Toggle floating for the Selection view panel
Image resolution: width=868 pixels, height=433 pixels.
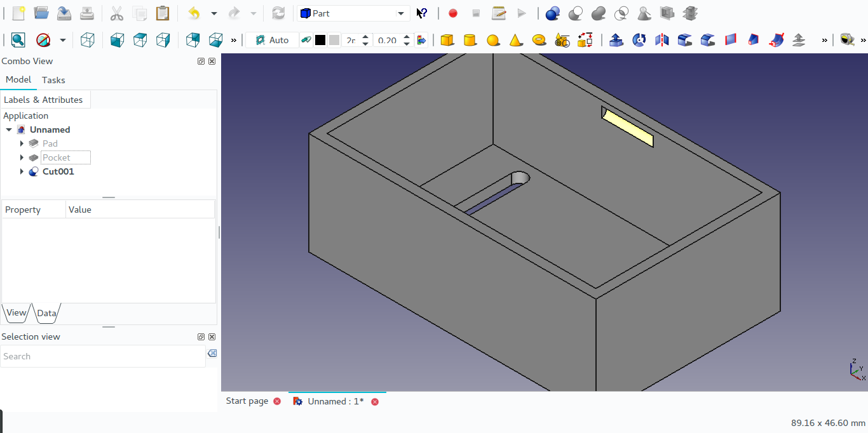tap(201, 337)
